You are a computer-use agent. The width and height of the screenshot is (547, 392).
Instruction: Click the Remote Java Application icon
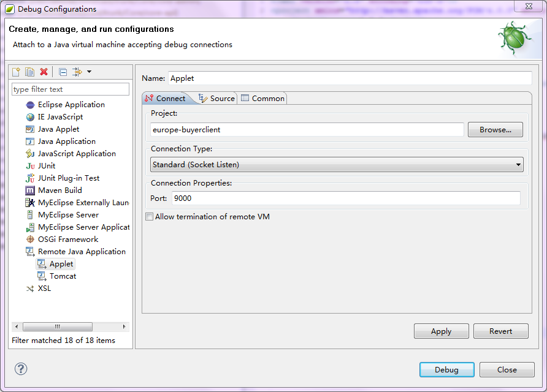point(30,252)
